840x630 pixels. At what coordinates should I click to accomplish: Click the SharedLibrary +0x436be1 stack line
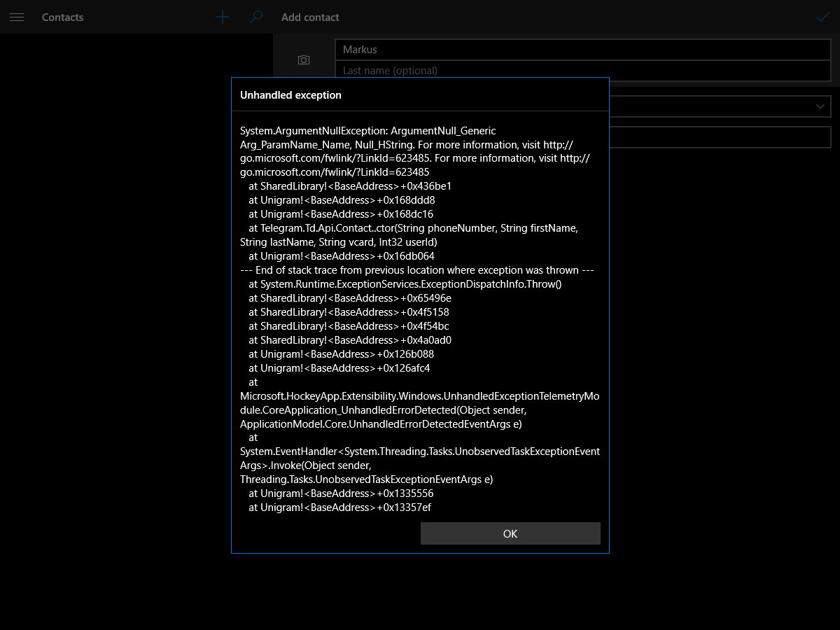click(x=350, y=186)
